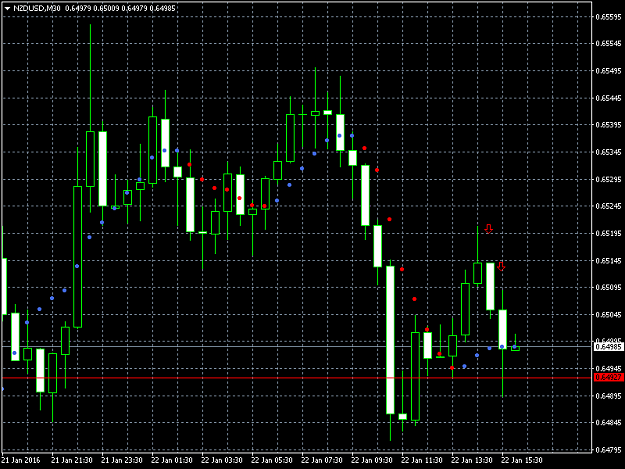
Task: Click the 21 Jan 23:30 time label
Action: pos(122,460)
